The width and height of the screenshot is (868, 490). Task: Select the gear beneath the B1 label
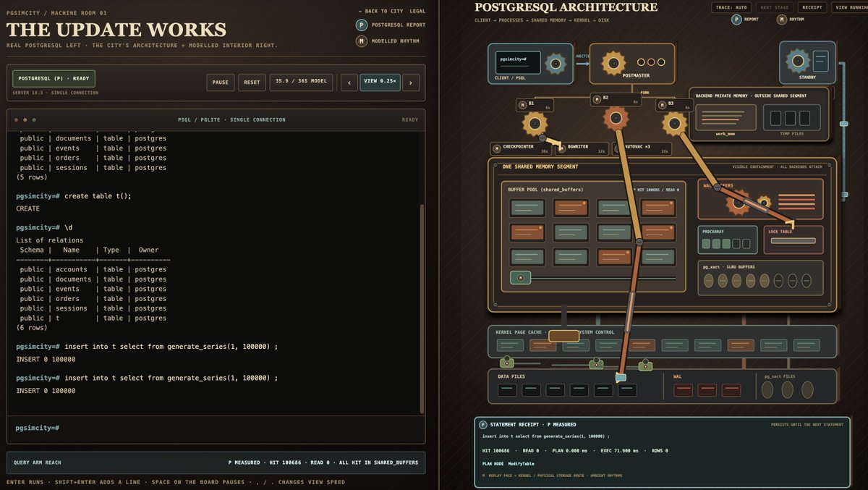pyautogui.click(x=535, y=124)
